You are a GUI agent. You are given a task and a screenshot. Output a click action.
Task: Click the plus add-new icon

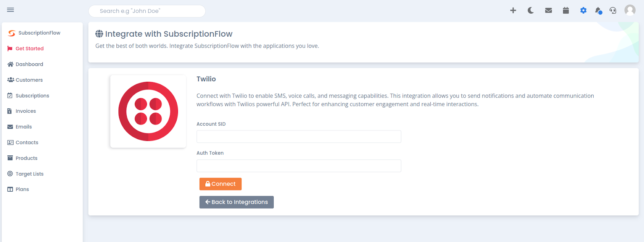(513, 10)
